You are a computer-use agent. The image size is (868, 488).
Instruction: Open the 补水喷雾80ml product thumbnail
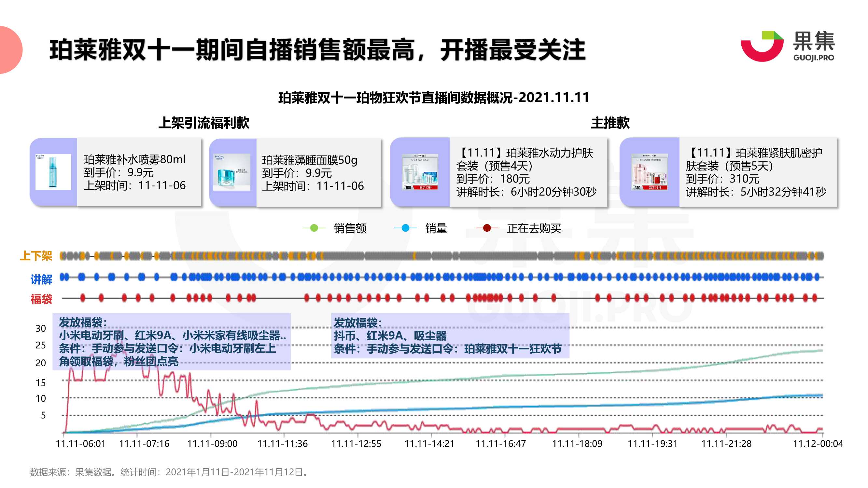(x=53, y=172)
